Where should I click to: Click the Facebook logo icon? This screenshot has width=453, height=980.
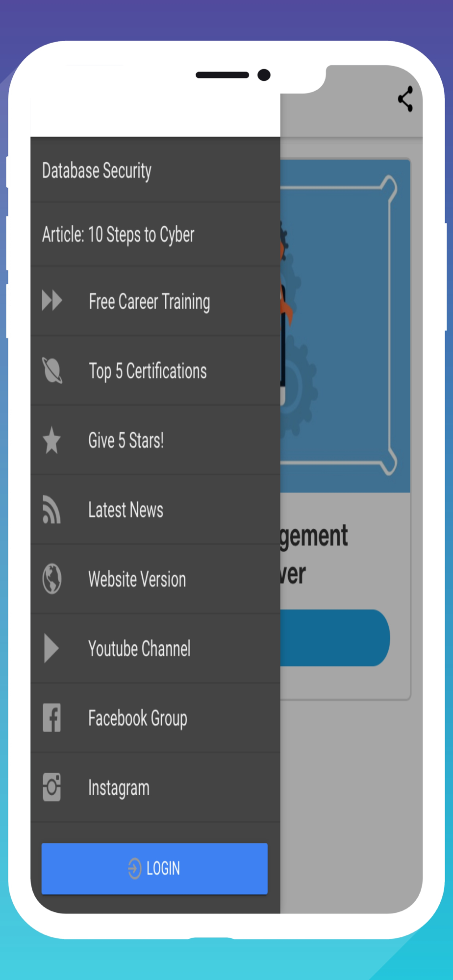(51, 718)
